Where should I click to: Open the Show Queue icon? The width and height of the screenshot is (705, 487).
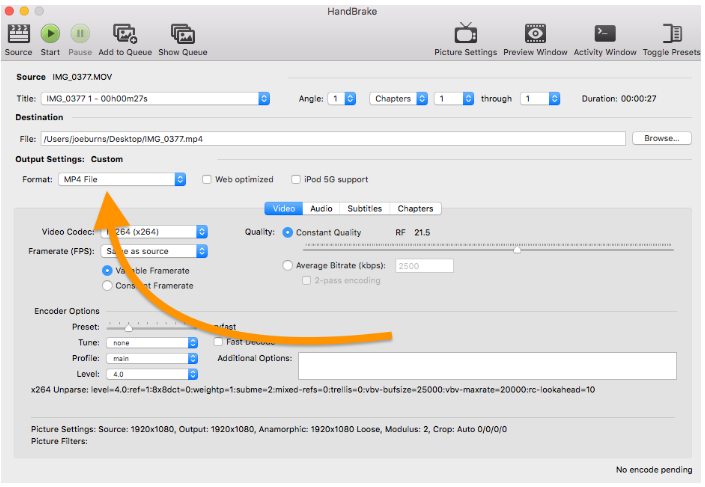coord(183,34)
